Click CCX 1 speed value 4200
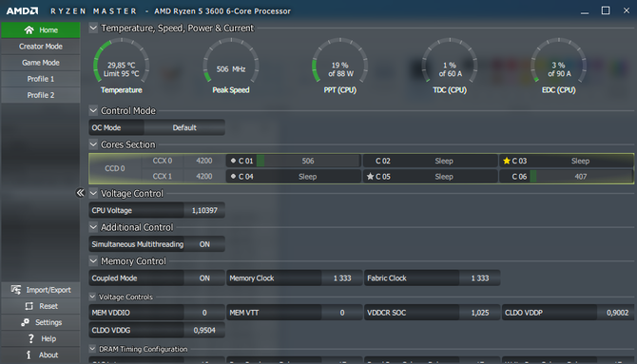The width and height of the screenshot is (637, 364). [x=204, y=177]
